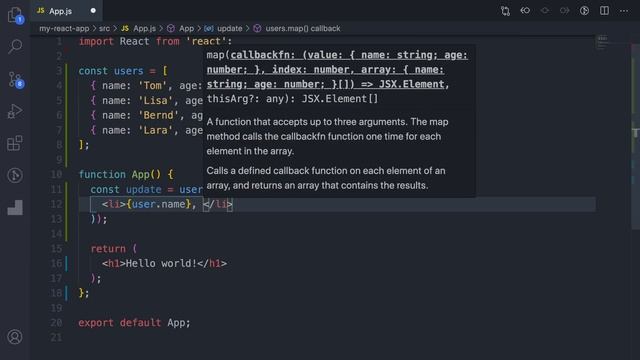Split the editor to the right
The image size is (640, 360).
pyautogui.click(x=604, y=11)
